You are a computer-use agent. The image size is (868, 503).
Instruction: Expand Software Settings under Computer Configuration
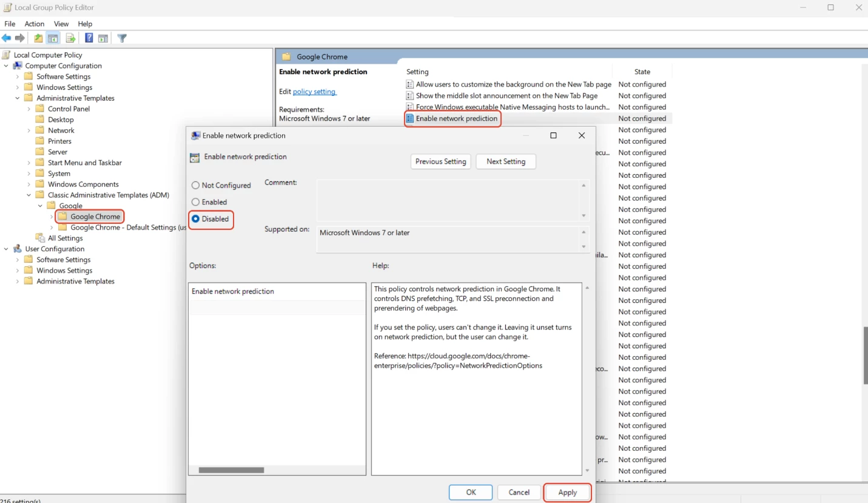pos(18,76)
